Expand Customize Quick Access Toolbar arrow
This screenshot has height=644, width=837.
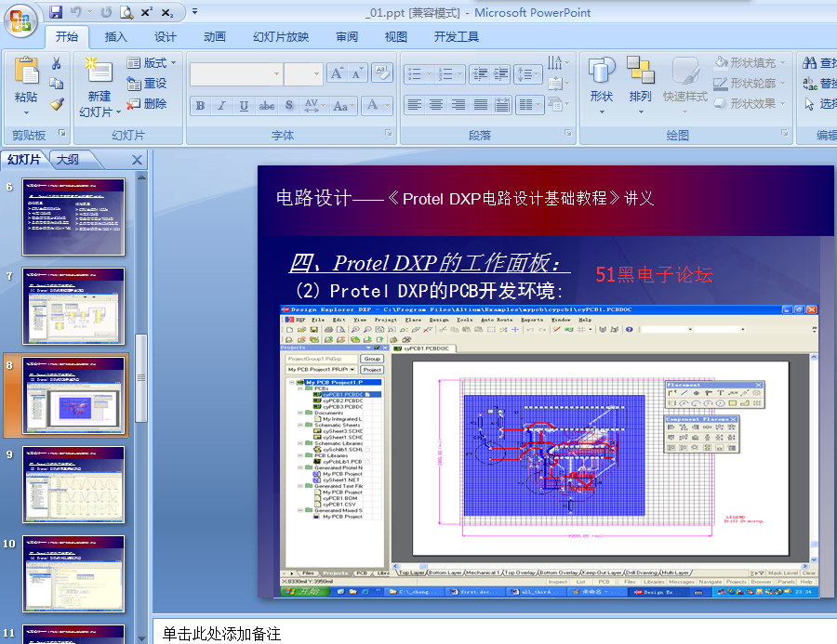195,11
